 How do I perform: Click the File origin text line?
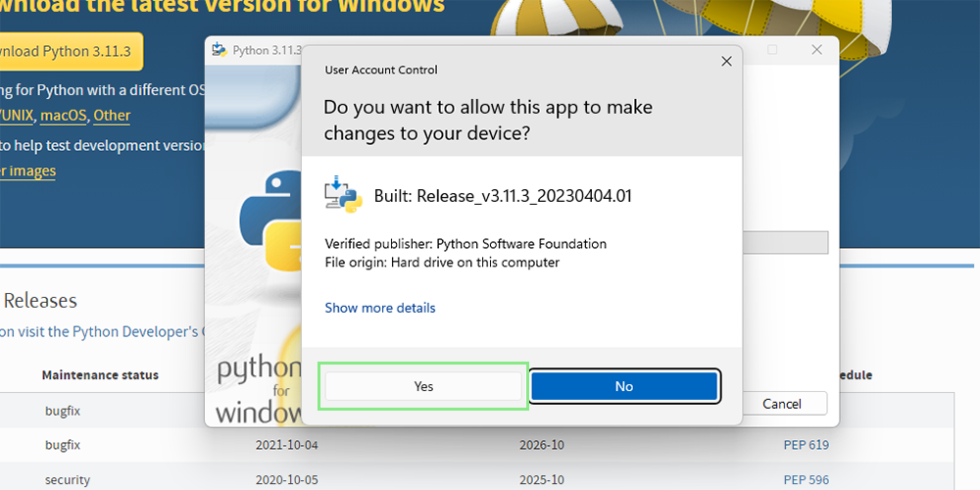[x=442, y=263]
